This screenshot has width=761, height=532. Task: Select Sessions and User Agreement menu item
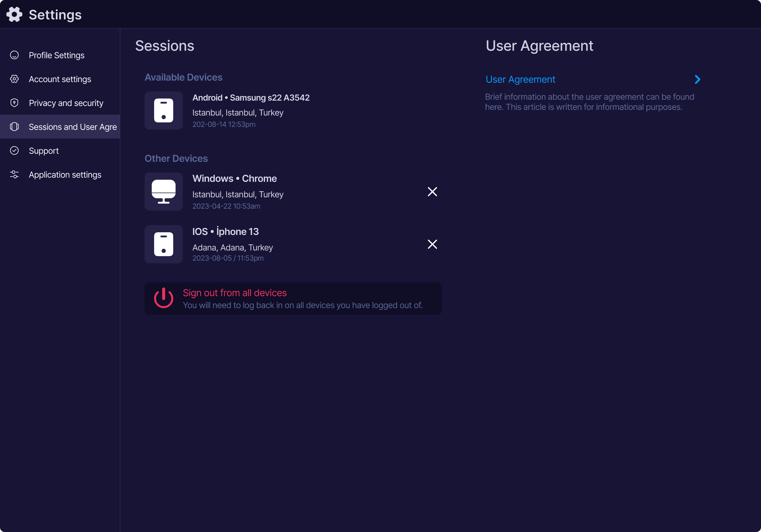pos(73,127)
